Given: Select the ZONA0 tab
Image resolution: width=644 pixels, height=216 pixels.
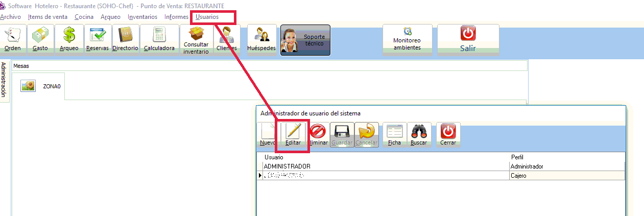Looking at the screenshot, I should 40,86.
